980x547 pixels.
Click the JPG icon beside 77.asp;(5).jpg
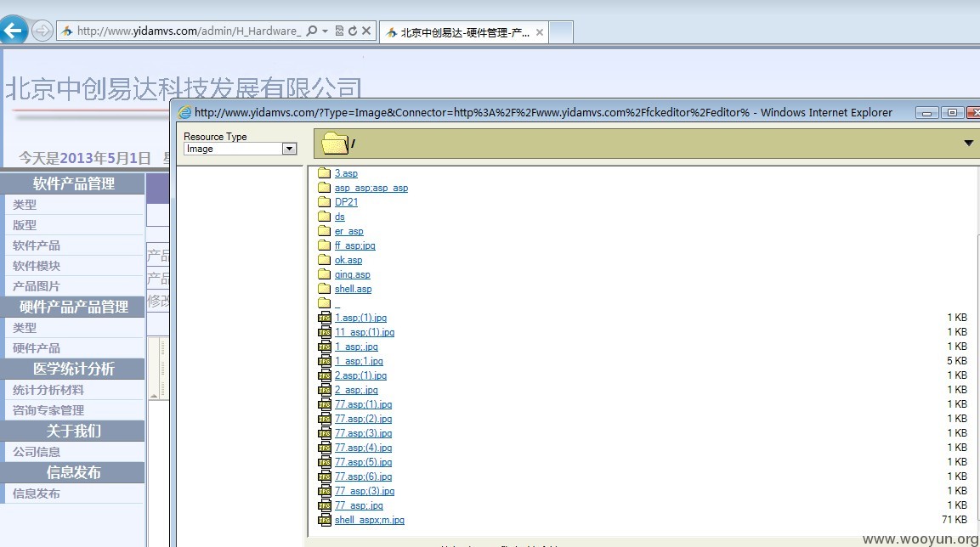pos(325,462)
